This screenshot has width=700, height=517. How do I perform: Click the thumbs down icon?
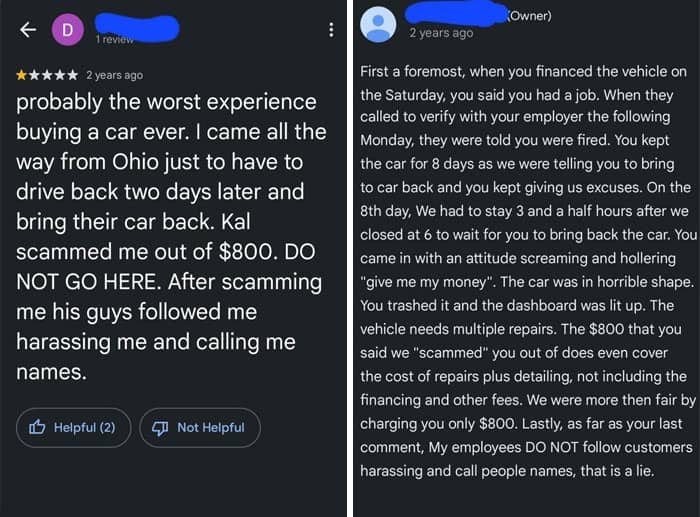(161, 427)
